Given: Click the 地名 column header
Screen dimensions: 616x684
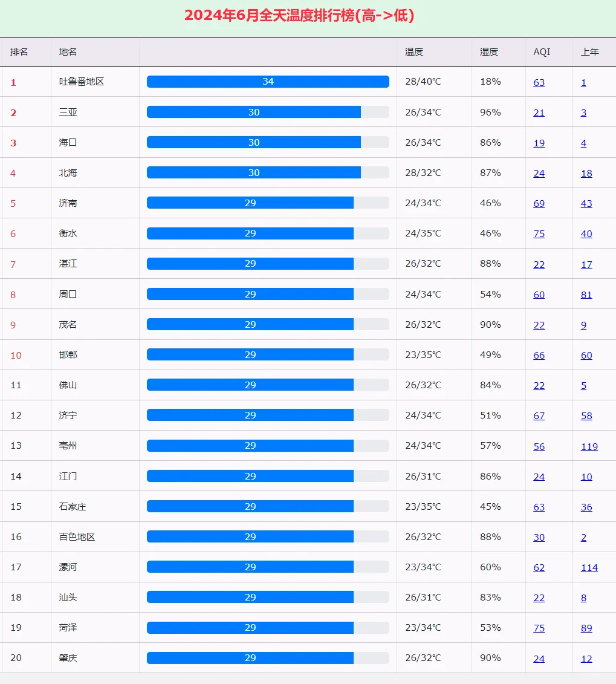Looking at the screenshot, I should point(68,52).
